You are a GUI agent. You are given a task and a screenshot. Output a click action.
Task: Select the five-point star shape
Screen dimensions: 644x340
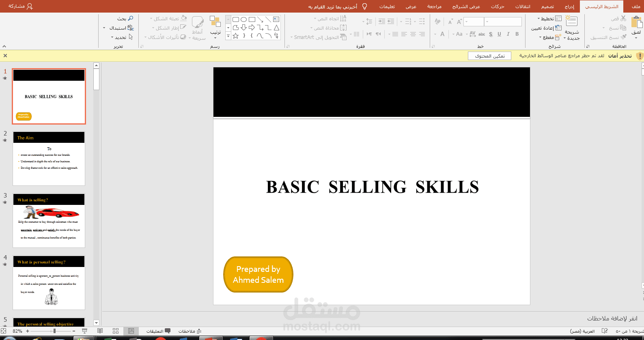click(x=235, y=36)
